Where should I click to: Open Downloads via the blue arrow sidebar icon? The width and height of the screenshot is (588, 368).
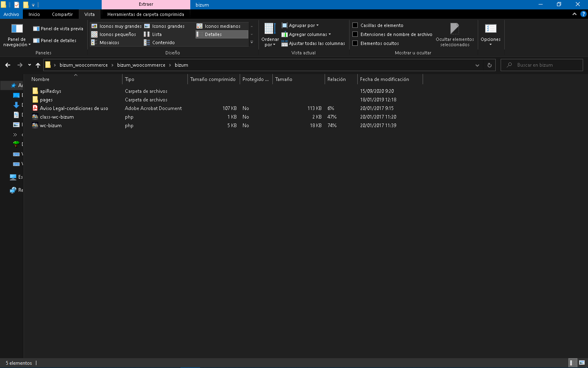coord(16,105)
